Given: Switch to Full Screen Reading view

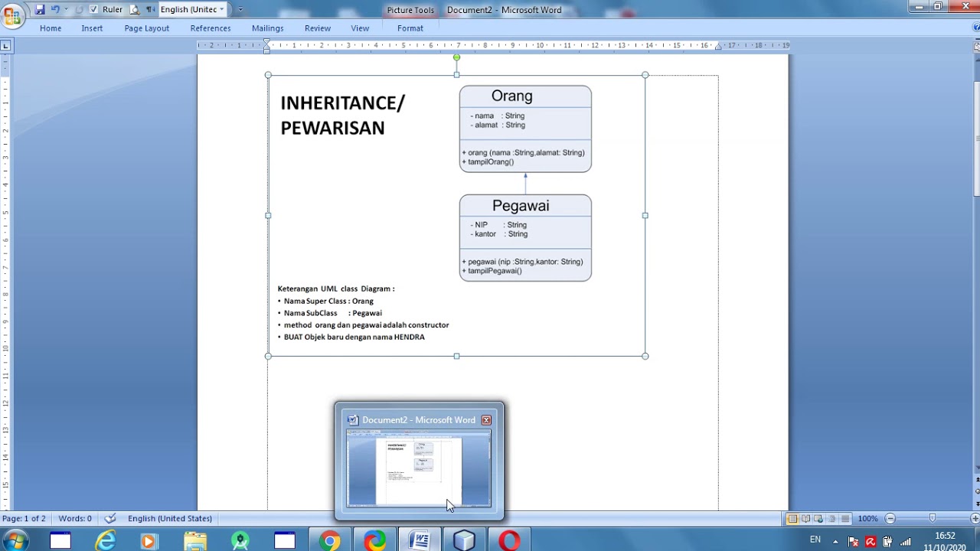Looking at the screenshot, I should click(x=805, y=519).
